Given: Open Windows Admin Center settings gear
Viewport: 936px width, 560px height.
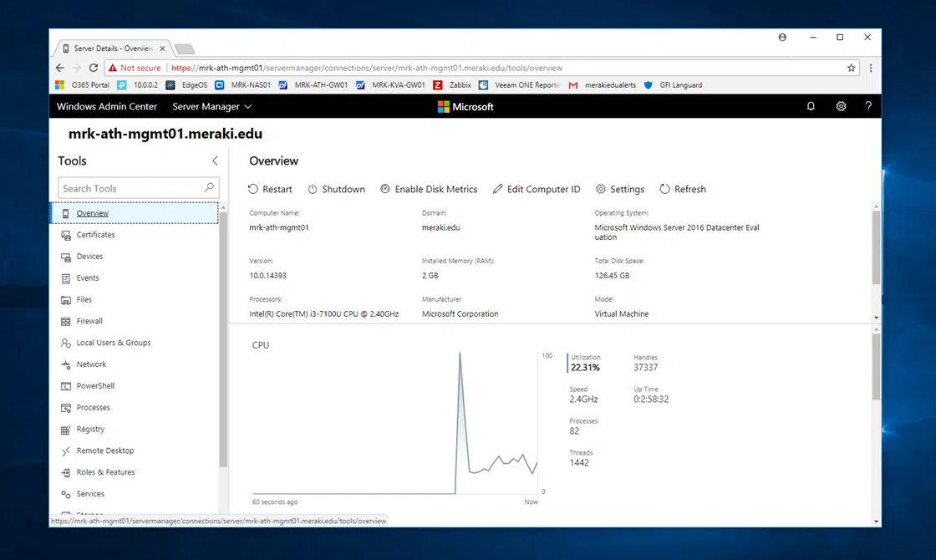Looking at the screenshot, I should click(x=841, y=106).
